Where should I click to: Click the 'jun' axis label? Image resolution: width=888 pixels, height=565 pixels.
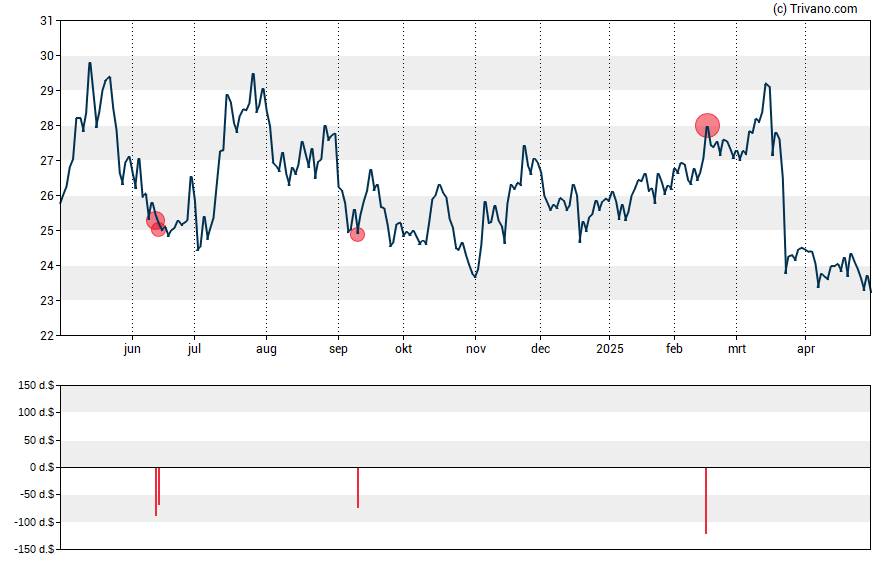tap(132, 349)
